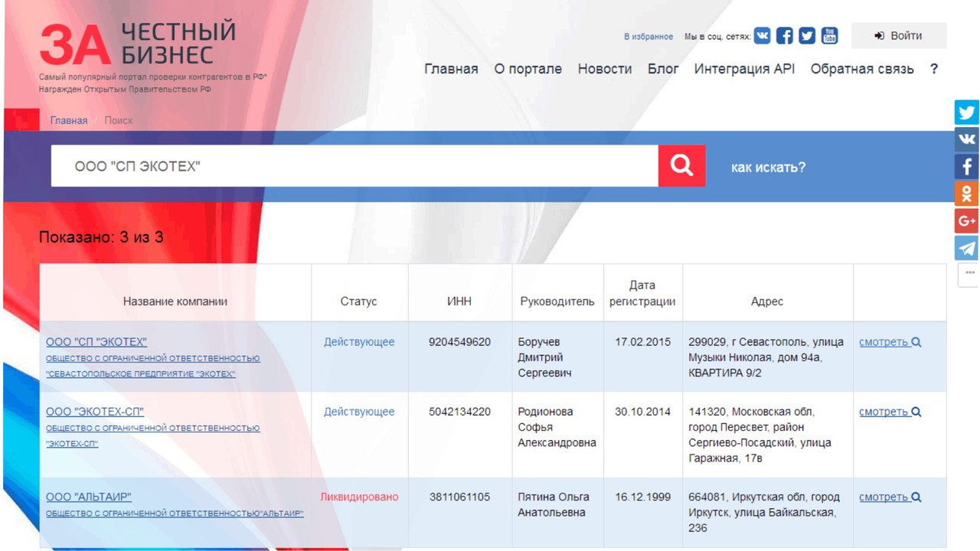Share via Google Plus in side bar

(x=967, y=220)
